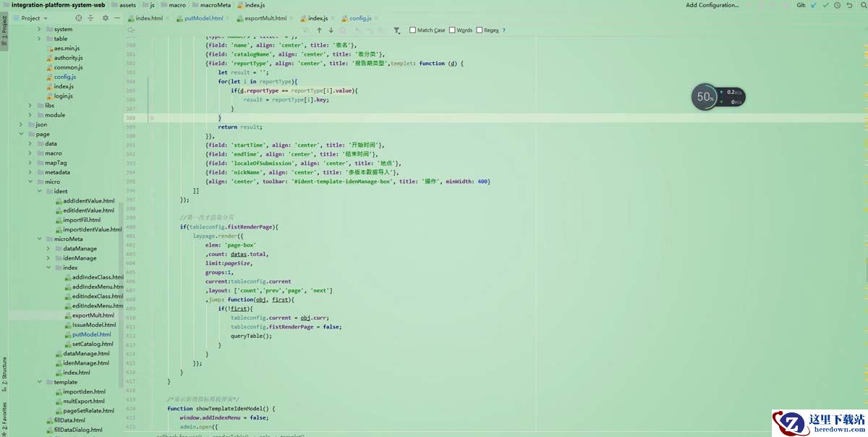Open the search filter funnel icon
Viewport: 868px width, 437px height.
[x=397, y=30]
